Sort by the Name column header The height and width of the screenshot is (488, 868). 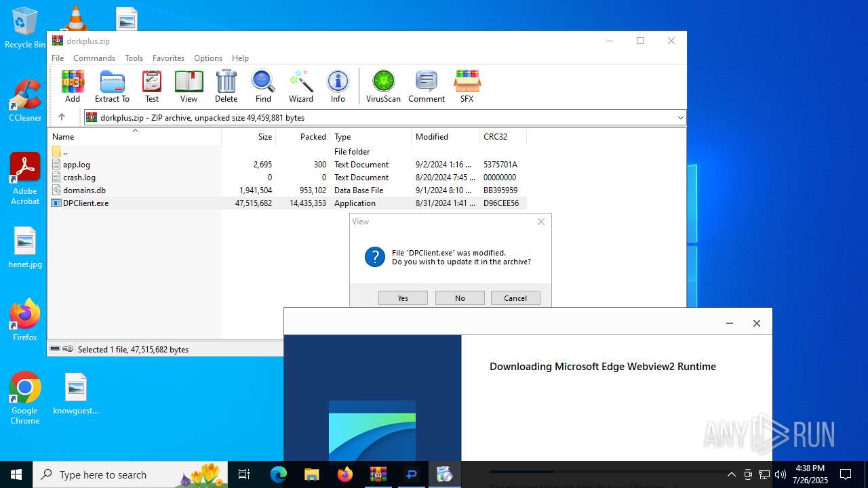(134, 137)
